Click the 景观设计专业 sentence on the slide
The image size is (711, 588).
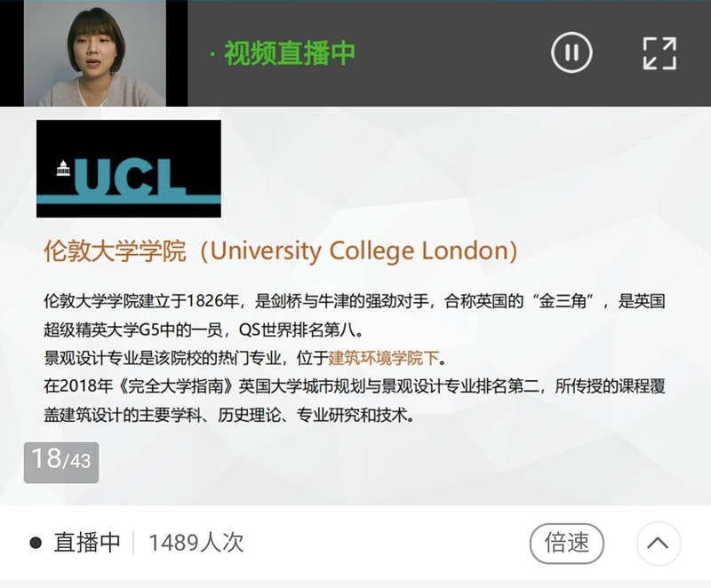[x=245, y=358]
